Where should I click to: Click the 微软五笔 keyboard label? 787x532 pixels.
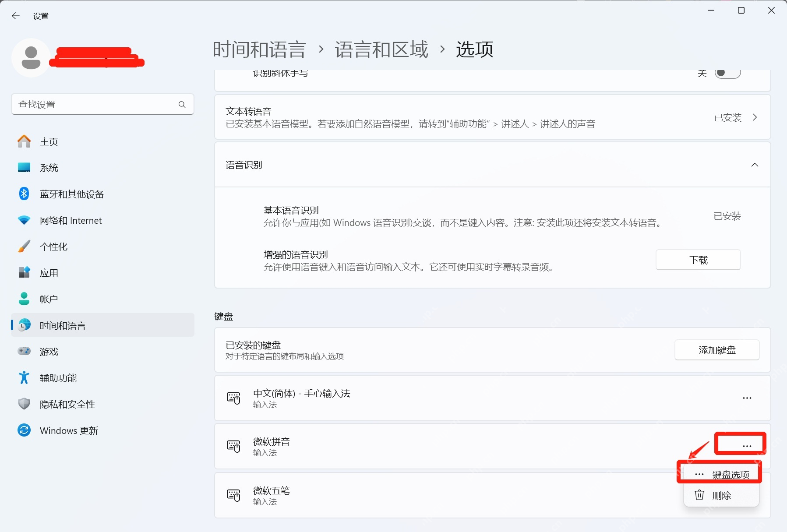(x=271, y=490)
